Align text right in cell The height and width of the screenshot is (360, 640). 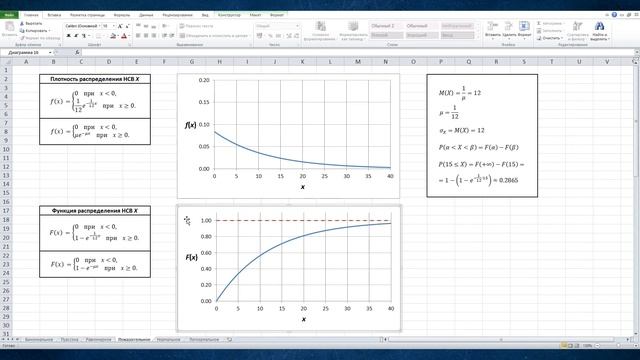coord(153,36)
